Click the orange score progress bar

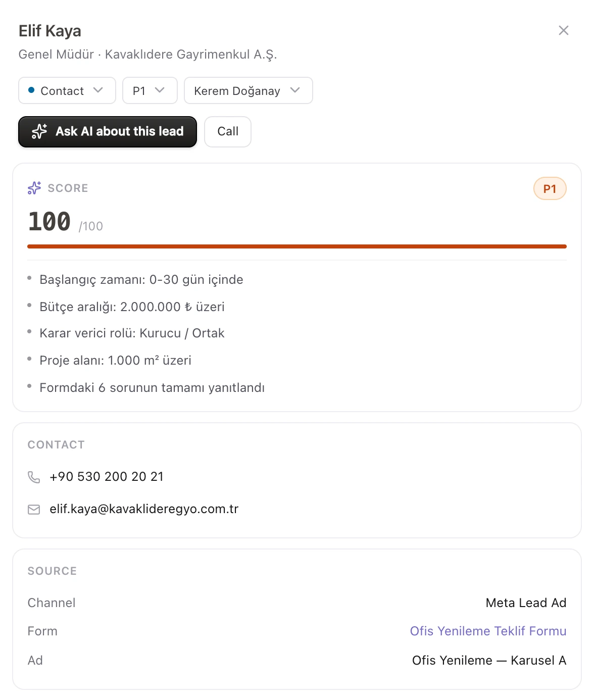tap(297, 246)
